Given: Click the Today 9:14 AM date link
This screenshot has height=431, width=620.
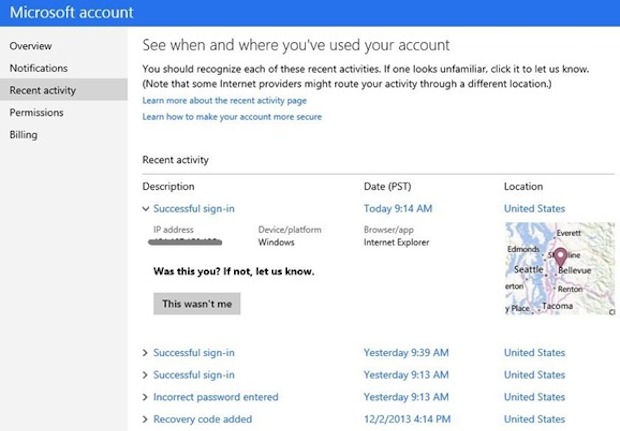Looking at the screenshot, I should [398, 209].
